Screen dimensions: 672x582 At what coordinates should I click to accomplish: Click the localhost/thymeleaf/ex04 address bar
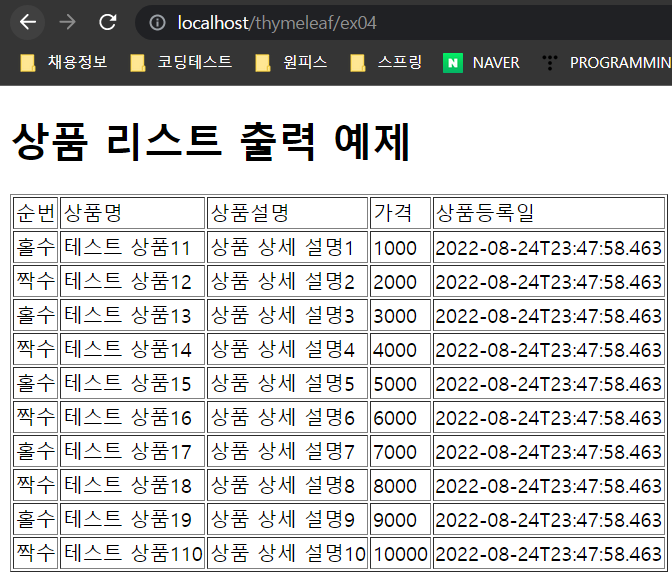(x=403, y=23)
